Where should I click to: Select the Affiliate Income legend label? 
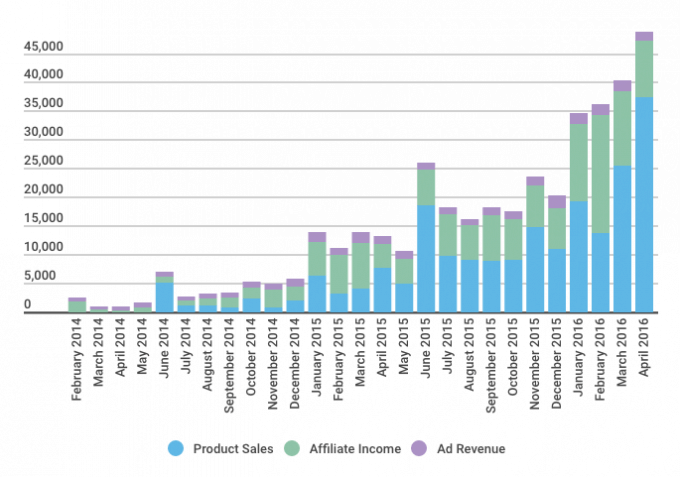tap(355, 448)
